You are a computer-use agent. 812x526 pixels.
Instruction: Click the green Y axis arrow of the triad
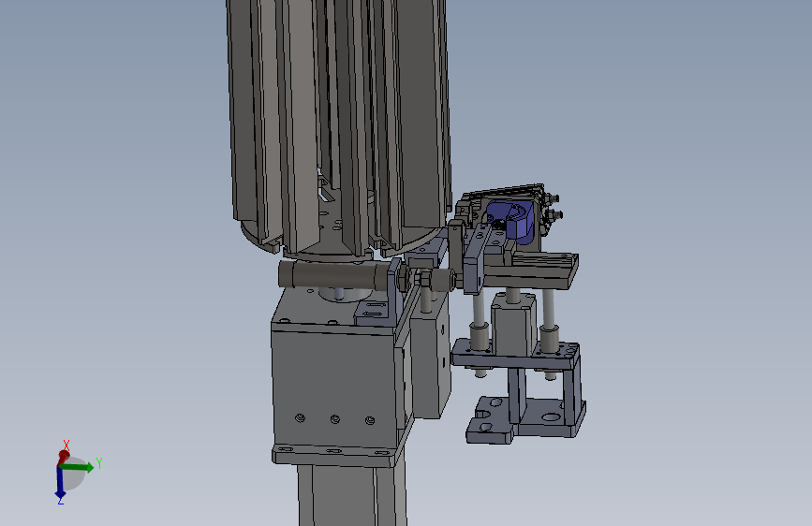pos(77,467)
